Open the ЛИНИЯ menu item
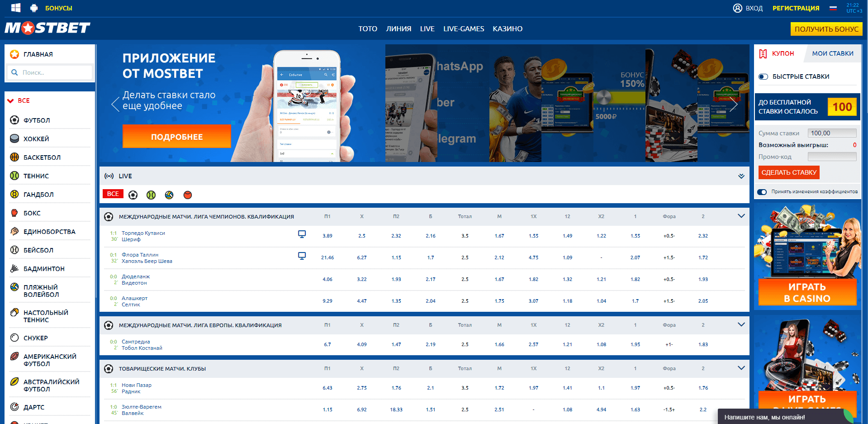868x424 pixels. click(398, 29)
